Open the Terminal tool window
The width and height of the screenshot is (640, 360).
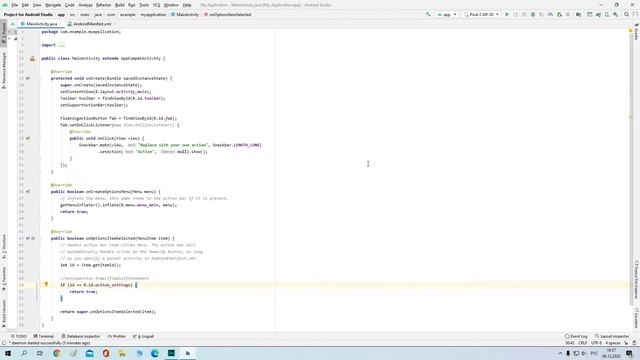point(44,336)
